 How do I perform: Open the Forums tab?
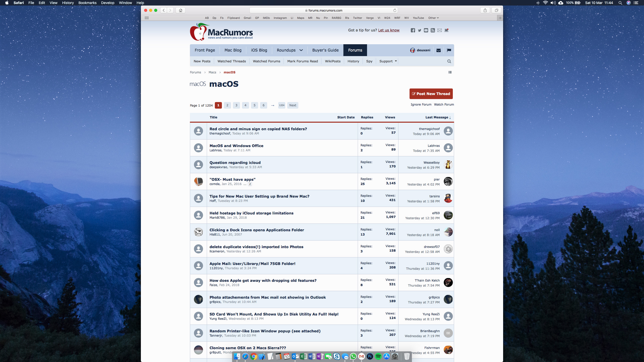coord(355,50)
